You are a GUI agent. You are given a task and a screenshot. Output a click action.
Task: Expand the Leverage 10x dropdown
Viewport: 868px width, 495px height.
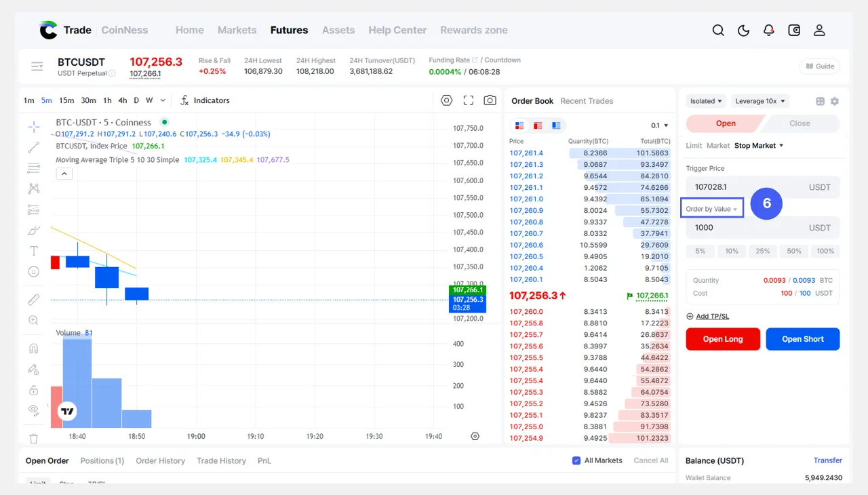[760, 101]
